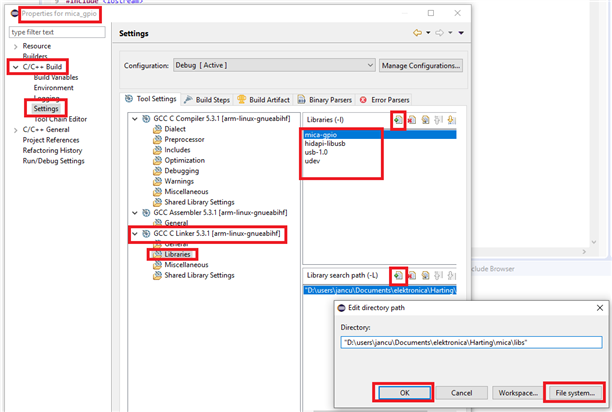
Task: Delete path in Library search path (-L) toolbar
Action: coord(412,275)
